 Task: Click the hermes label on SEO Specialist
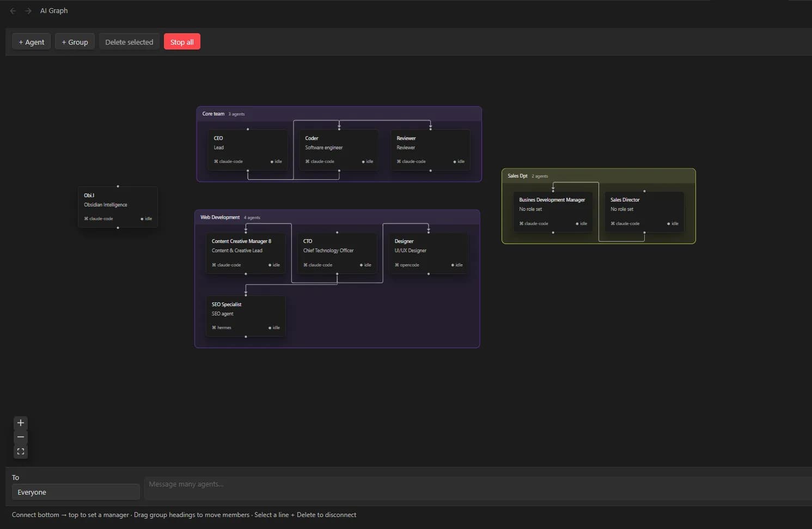222,327
